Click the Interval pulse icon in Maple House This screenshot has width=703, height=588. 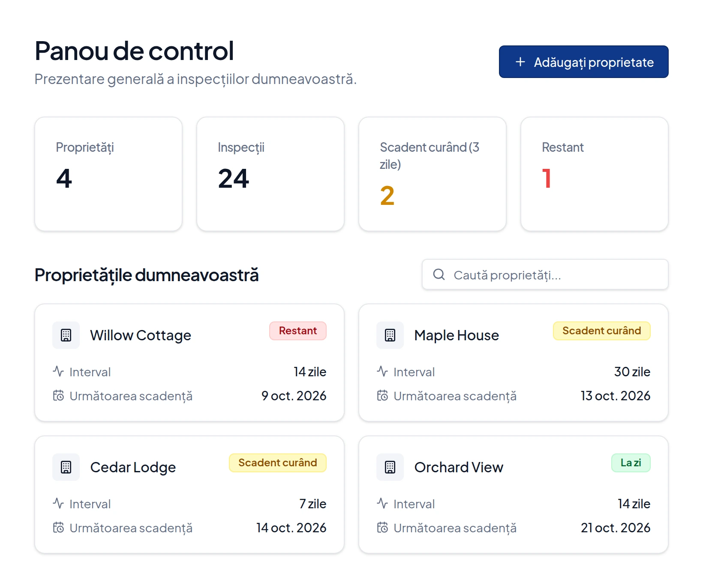382,371
